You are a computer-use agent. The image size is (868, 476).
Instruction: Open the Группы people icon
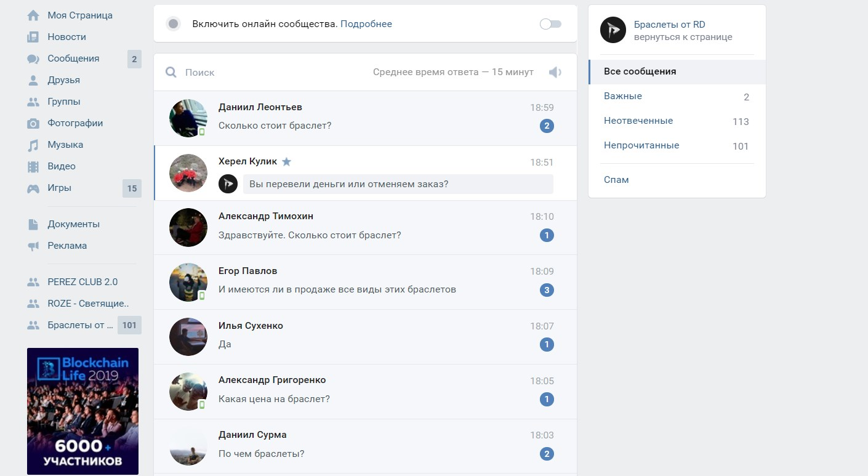click(33, 102)
